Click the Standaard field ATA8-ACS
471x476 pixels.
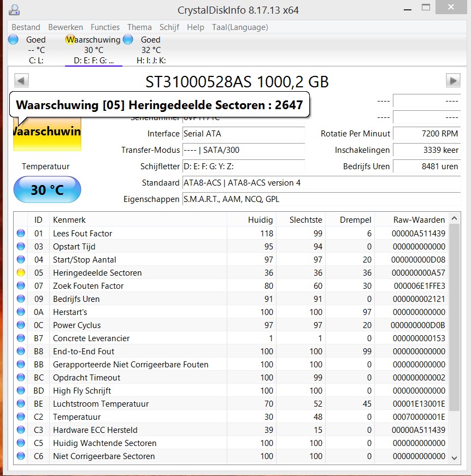(321, 183)
